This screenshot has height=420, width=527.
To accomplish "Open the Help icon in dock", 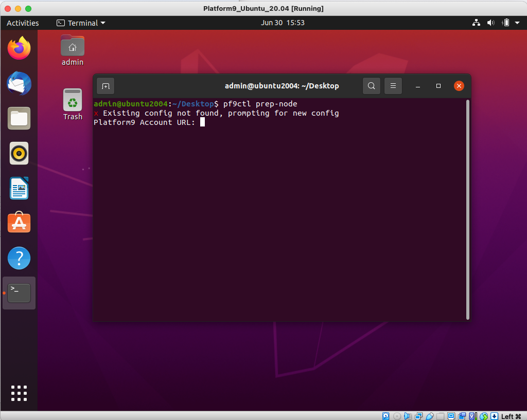I will [x=19, y=258].
